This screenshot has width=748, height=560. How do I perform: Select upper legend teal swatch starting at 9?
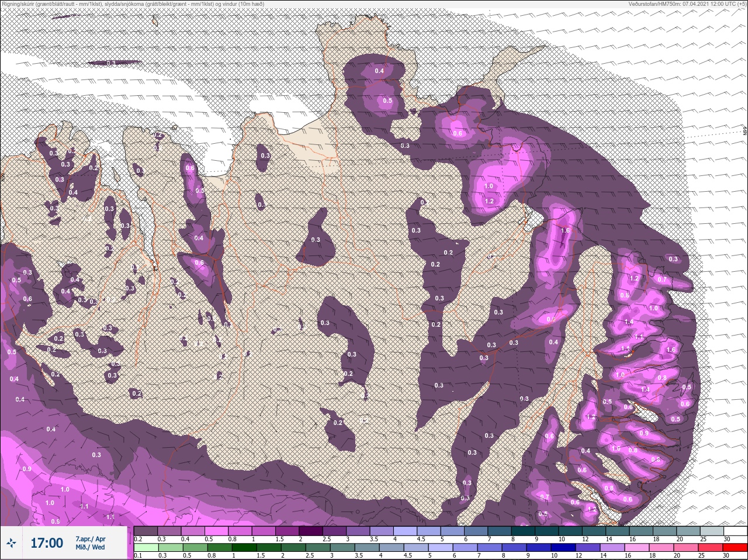548,531
